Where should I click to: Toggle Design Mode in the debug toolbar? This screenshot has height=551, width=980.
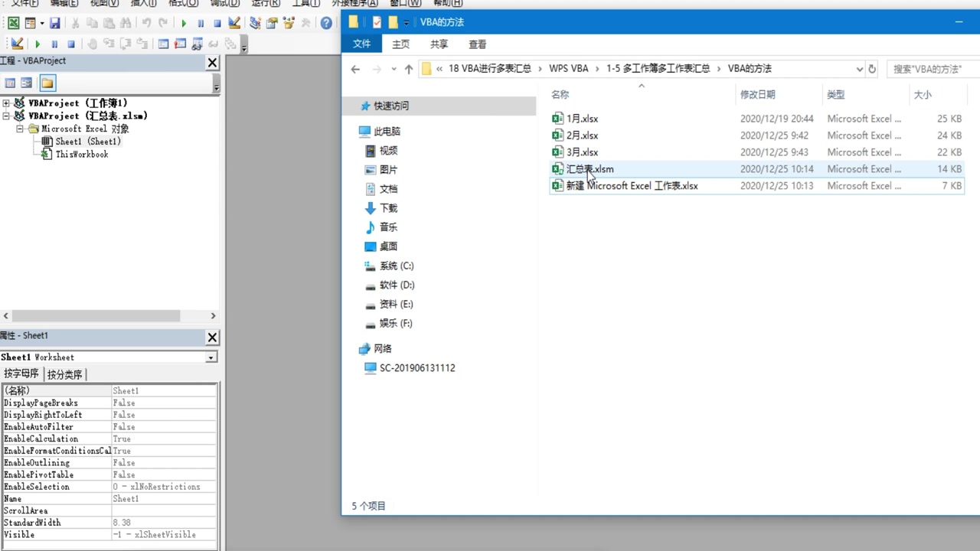coord(18,44)
